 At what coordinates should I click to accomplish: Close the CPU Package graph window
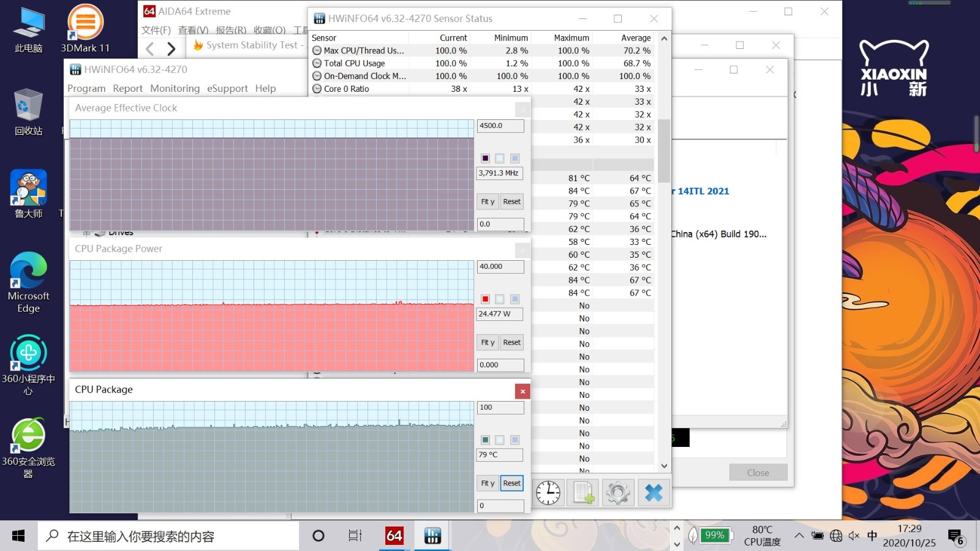522,391
